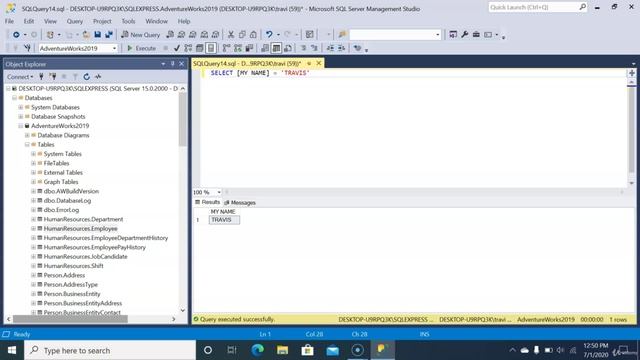This screenshot has width=640, height=360.
Task: Open the Tools menu
Action: coord(128,21)
